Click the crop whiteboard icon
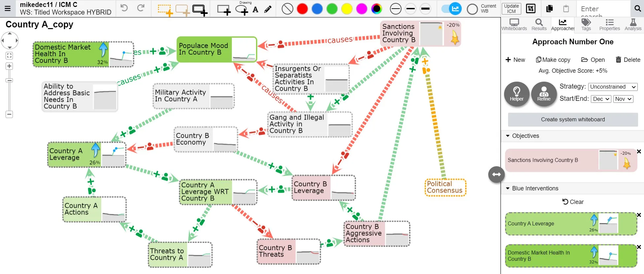 tap(531, 9)
